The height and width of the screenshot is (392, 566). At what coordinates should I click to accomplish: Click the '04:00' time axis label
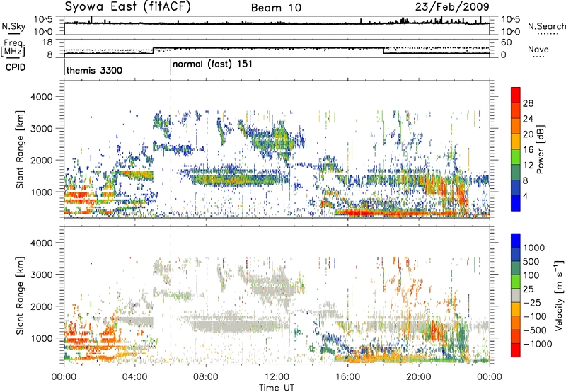134,377
